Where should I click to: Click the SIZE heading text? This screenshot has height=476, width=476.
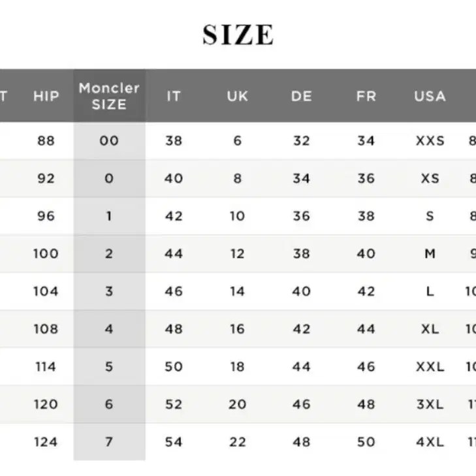[238, 35]
